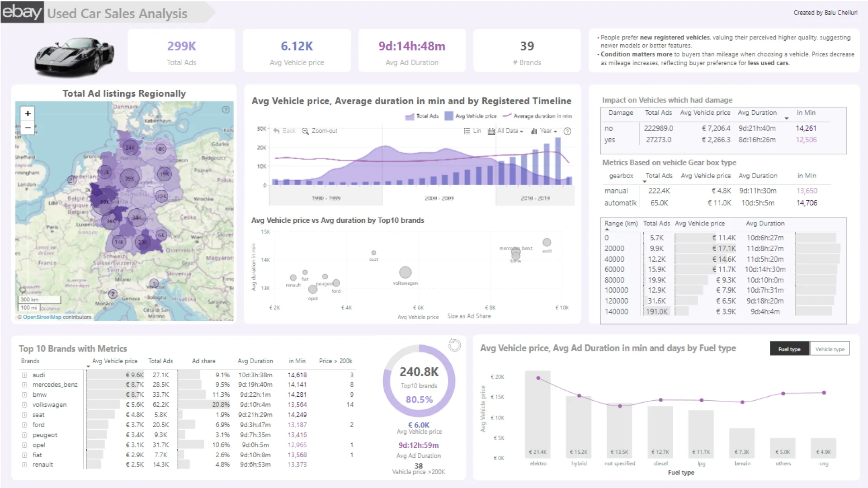Screen dimensions: 868x488
Task: Switch to Vehicle type view
Action: point(830,349)
